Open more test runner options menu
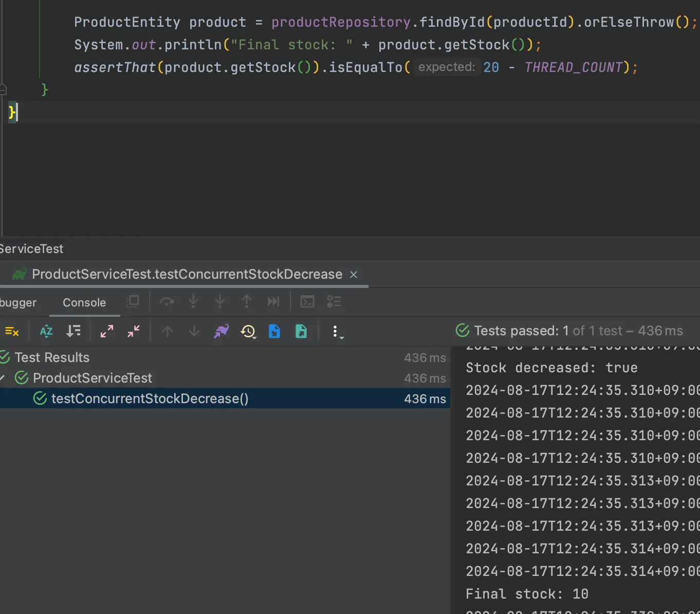This screenshot has width=700, height=614. (336, 332)
